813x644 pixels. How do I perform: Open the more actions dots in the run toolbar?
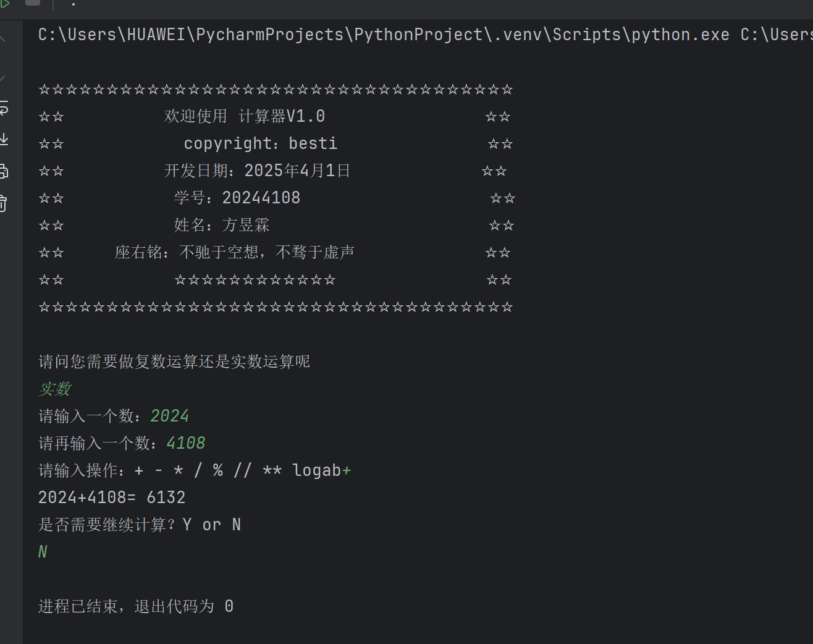tap(74, 4)
